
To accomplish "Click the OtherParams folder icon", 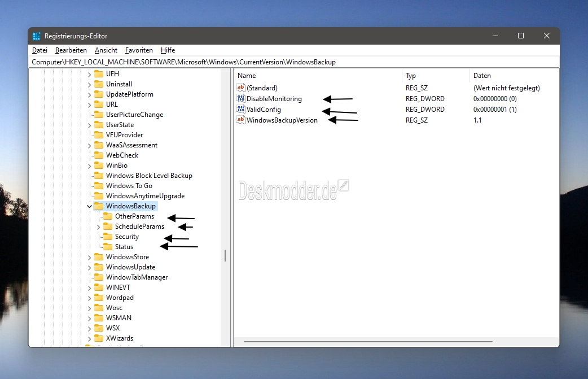I will (x=108, y=216).
